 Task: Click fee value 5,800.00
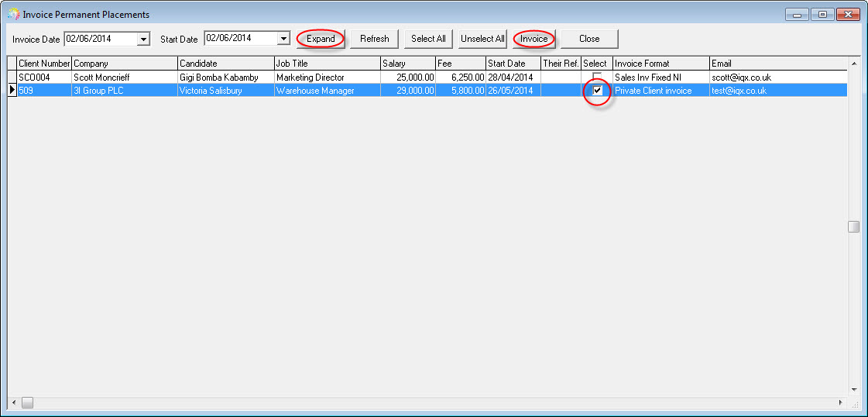tap(461, 91)
